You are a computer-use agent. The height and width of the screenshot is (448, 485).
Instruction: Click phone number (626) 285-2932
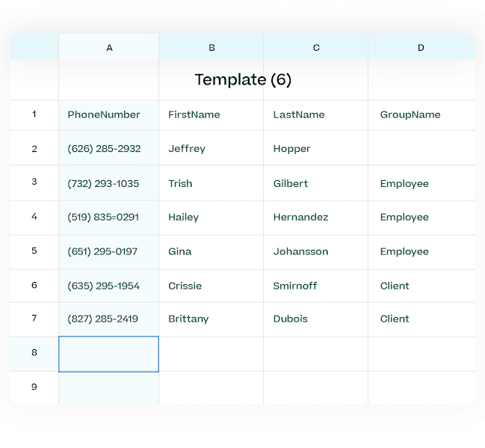tap(104, 149)
